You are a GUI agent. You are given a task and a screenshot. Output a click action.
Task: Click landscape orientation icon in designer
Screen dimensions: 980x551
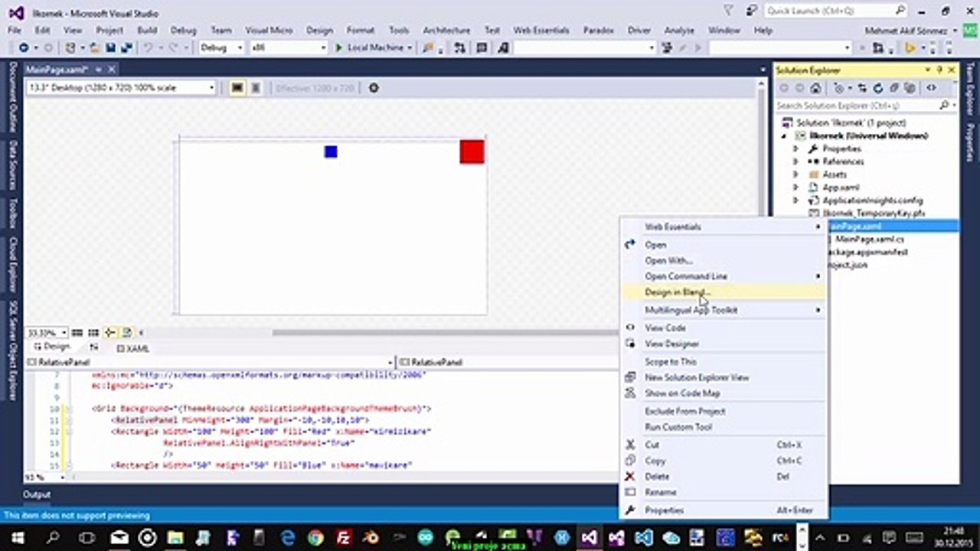(237, 88)
